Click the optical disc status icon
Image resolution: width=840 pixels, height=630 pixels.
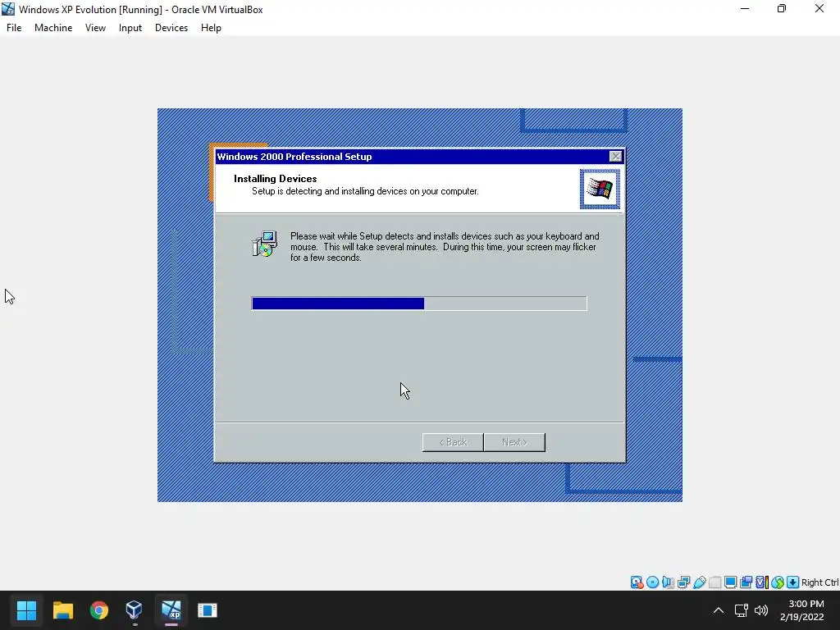click(652, 582)
